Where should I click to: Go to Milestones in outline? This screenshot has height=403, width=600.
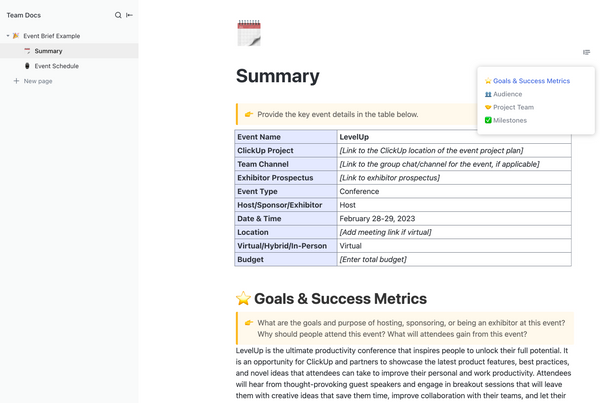(509, 120)
